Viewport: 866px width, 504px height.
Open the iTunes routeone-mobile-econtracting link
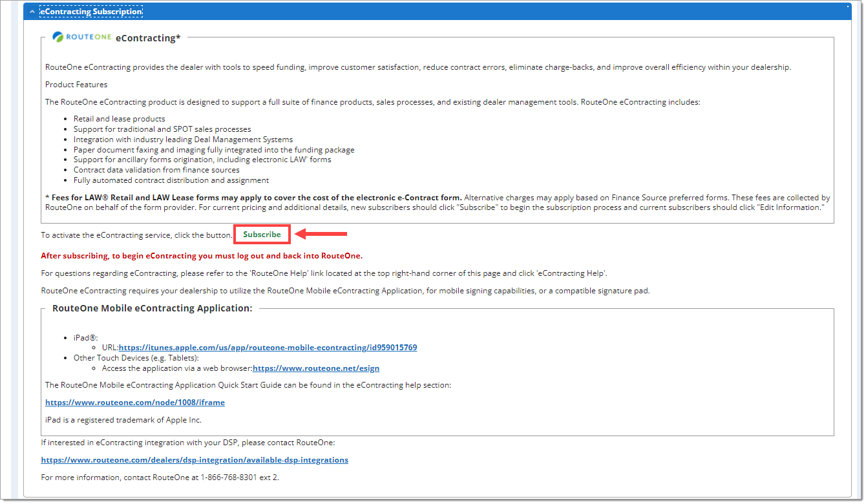click(268, 348)
